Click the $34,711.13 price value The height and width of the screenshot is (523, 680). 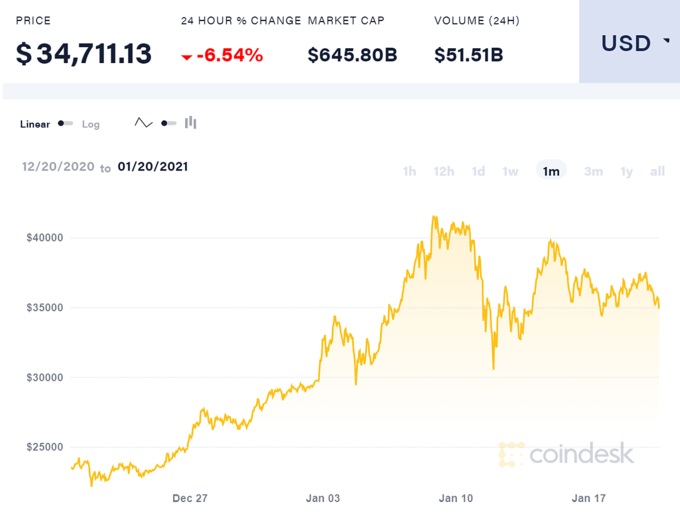(x=84, y=54)
